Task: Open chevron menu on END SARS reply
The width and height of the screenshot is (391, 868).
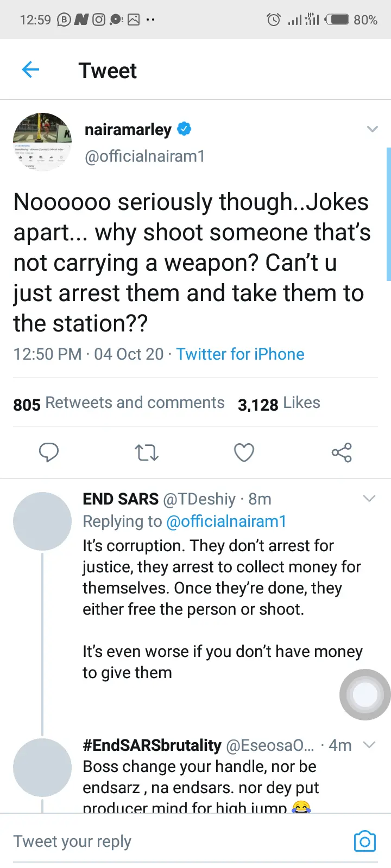Action: pyautogui.click(x=369, y=499)
